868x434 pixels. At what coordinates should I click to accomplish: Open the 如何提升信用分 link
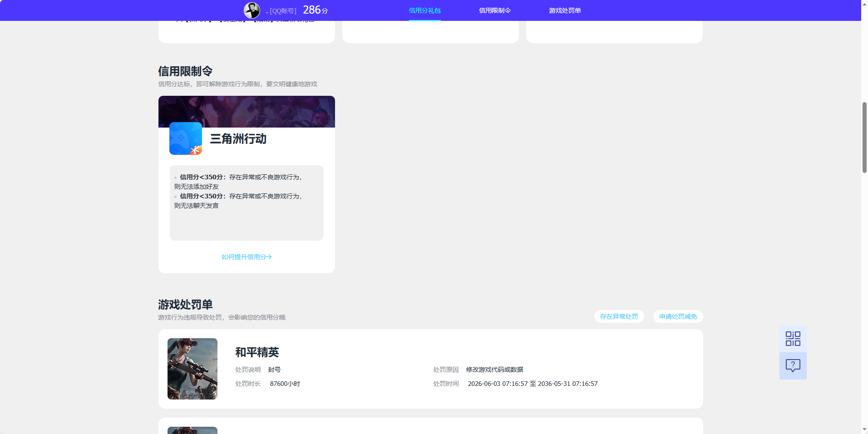pyautogui.click(x=247, y=257)
